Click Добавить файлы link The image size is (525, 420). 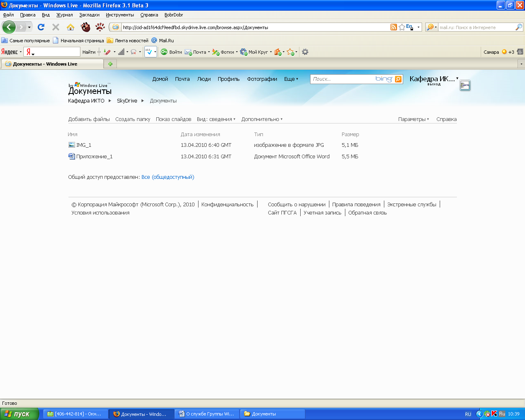pos(89,119)
